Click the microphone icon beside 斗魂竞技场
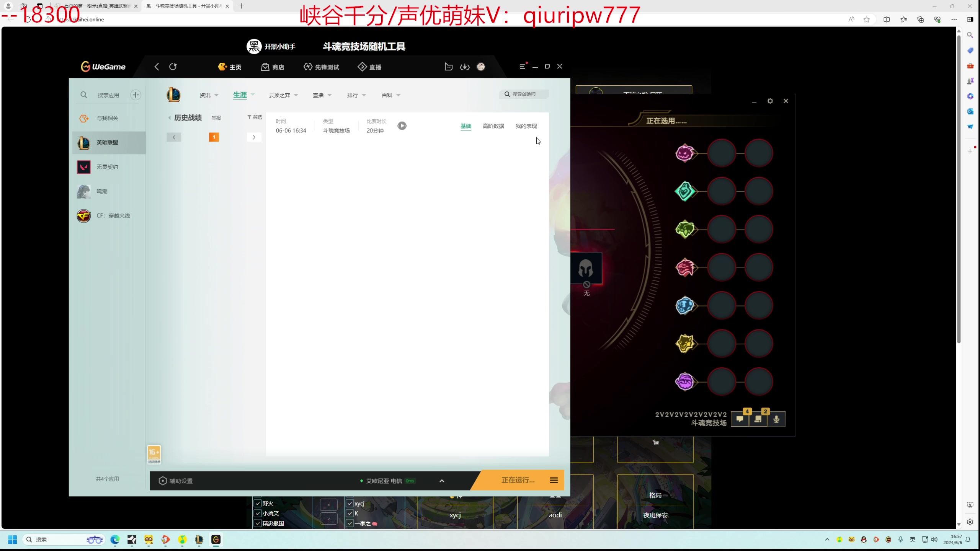980x551 pixels. [x=776, y=419]
